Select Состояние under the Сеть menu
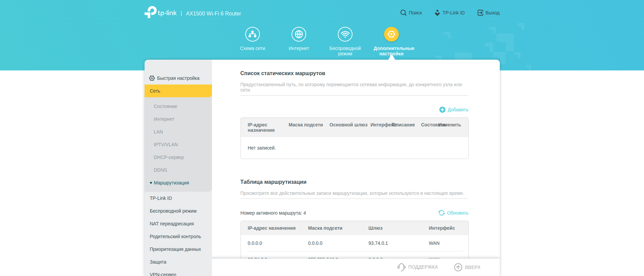Viewport: 644px width, 276px height. [165, 106]
